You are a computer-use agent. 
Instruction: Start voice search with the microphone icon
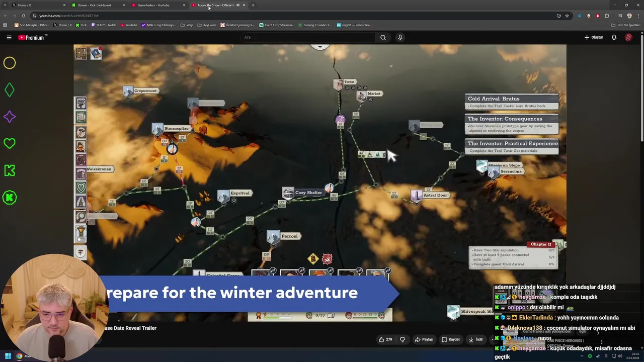(400, 37)
